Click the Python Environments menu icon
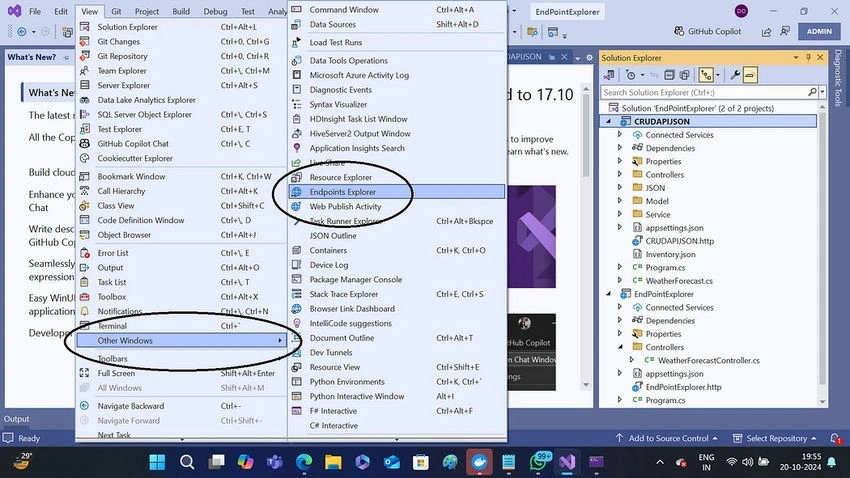 297,382
